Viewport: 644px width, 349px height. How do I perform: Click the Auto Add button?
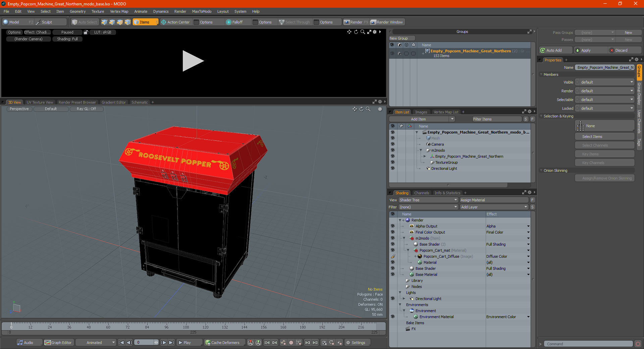point(555,50)
